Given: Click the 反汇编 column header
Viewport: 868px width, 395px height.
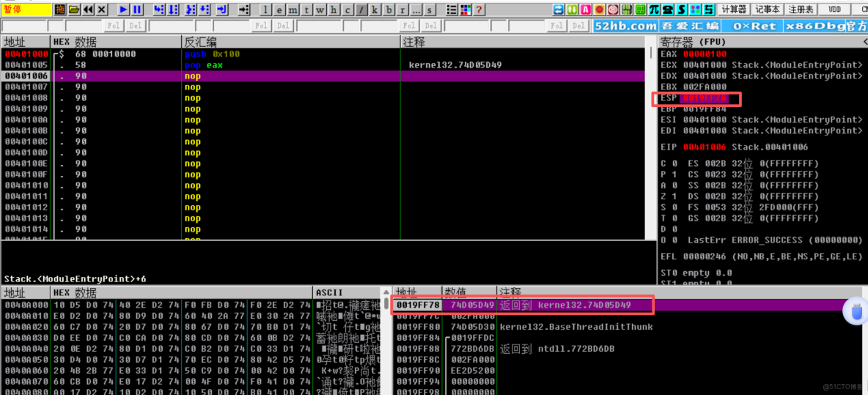Looking at the screenshot, I should coord(291,42).
